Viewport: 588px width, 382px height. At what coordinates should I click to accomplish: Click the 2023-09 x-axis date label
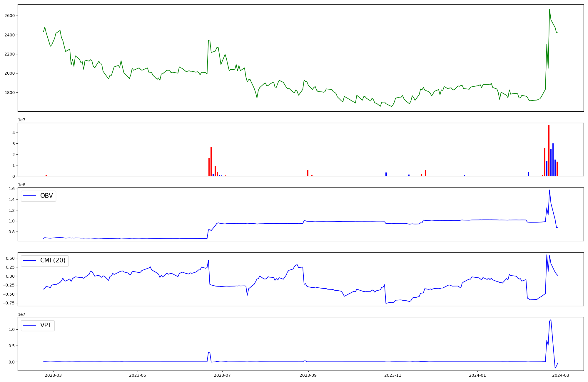pyautogui.click(x=308, y=375)
